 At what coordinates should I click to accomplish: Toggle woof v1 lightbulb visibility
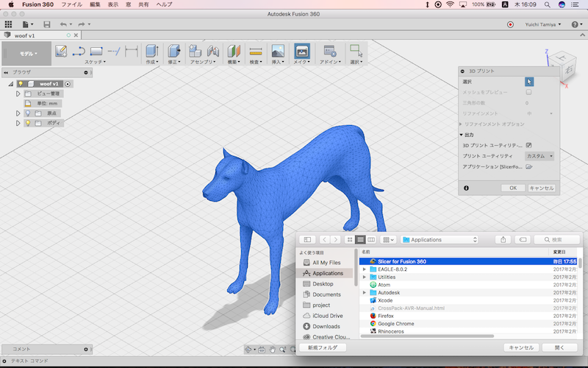click(21, 84)
